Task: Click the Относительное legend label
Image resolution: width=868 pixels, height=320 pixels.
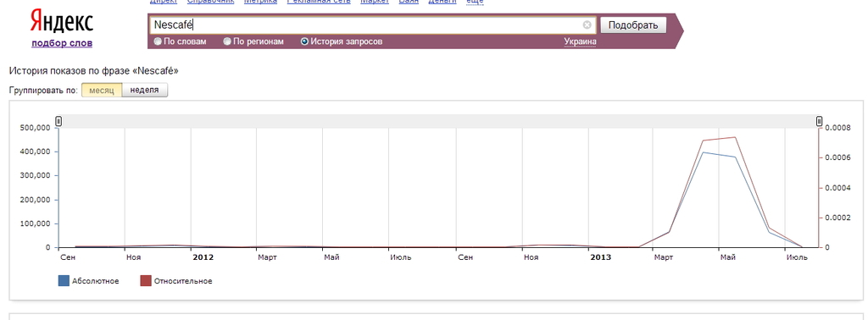Action: tap(183, 281)
